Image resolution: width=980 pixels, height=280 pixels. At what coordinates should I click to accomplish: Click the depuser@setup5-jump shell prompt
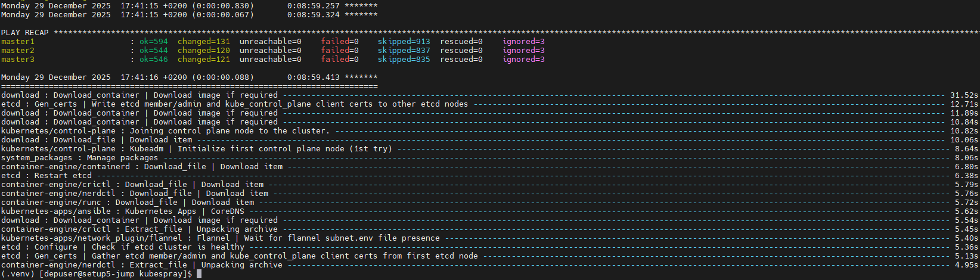click(97, 274)
